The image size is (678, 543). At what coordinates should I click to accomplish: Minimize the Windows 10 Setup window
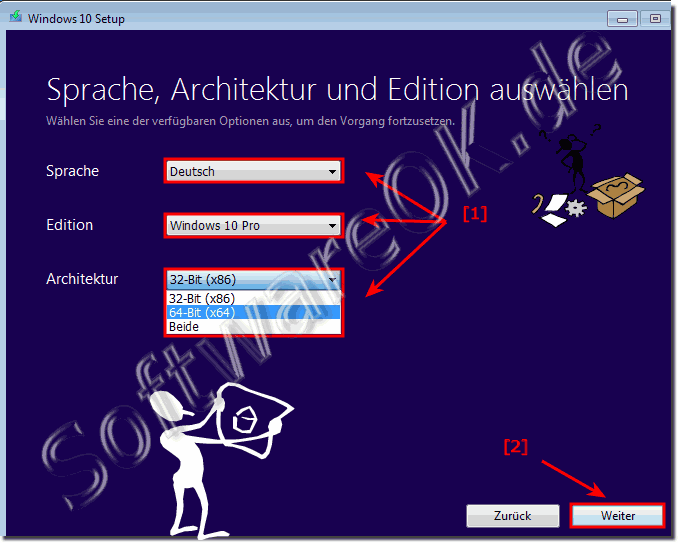click(x=622, y=19)
